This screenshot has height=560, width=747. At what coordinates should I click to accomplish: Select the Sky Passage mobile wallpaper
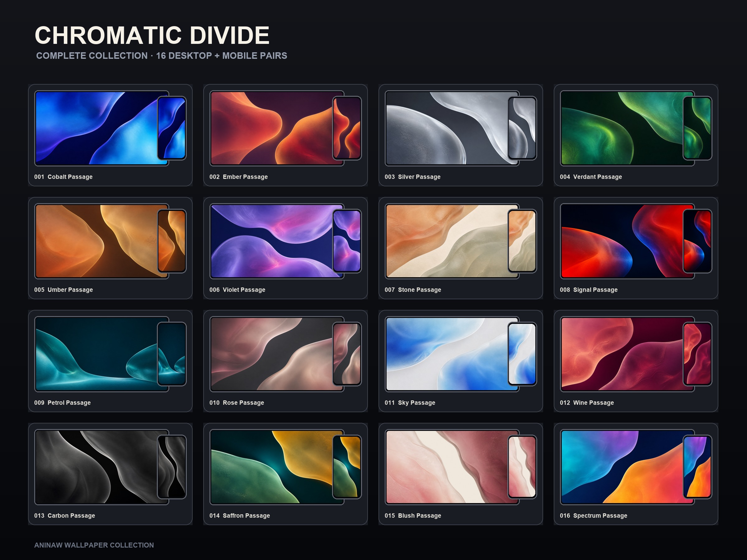click(x=522, y=354)
